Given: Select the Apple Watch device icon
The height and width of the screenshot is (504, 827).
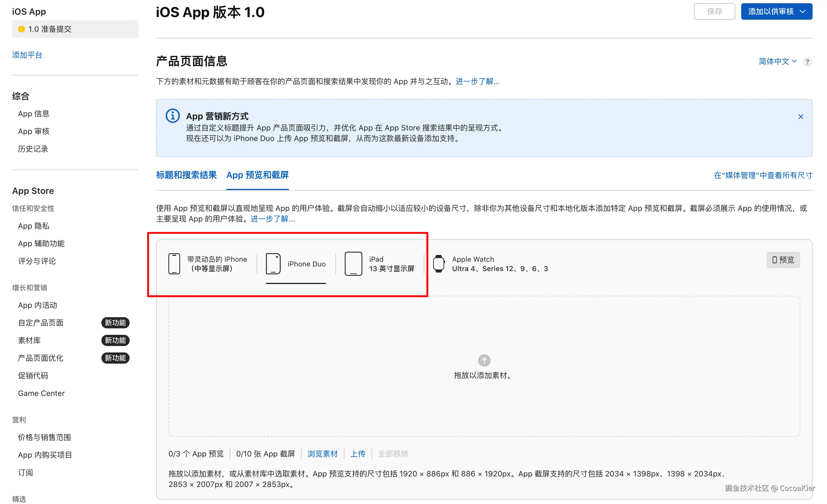Looking at the screenshot, I should click(x=438, y=264).
